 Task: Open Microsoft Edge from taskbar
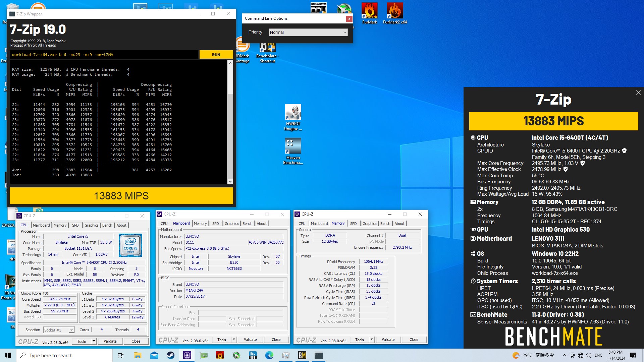point(269,355)
